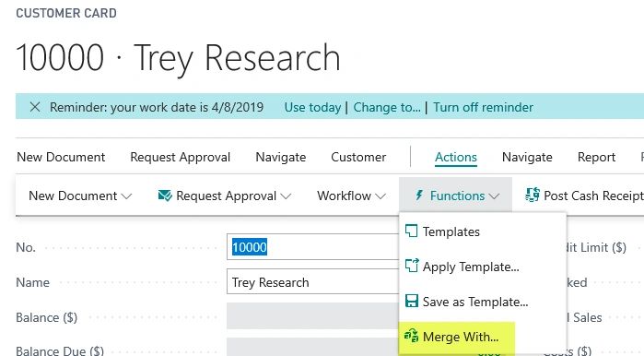The image size is (644, 356).
Task: Dismiss the work date reminder with X icon
Action: (35, 107)
